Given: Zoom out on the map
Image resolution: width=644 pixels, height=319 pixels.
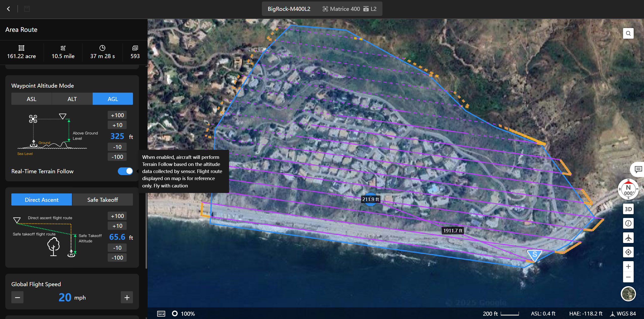Looking at the screenshot, I should tap(628, 277).
